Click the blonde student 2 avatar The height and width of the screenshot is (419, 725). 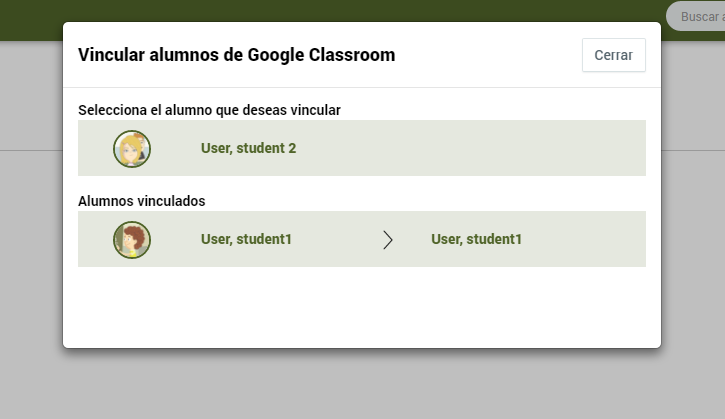pyautogui.click(x=132, y=148)
